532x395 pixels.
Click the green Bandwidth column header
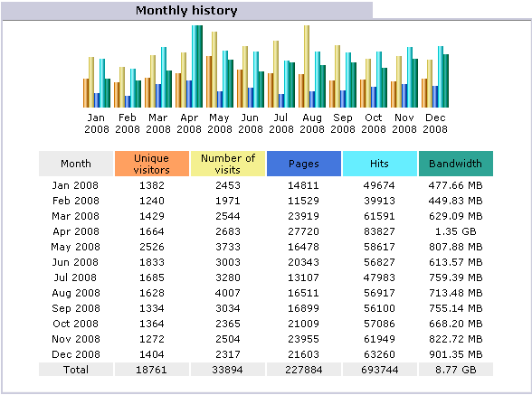(456, 164)
